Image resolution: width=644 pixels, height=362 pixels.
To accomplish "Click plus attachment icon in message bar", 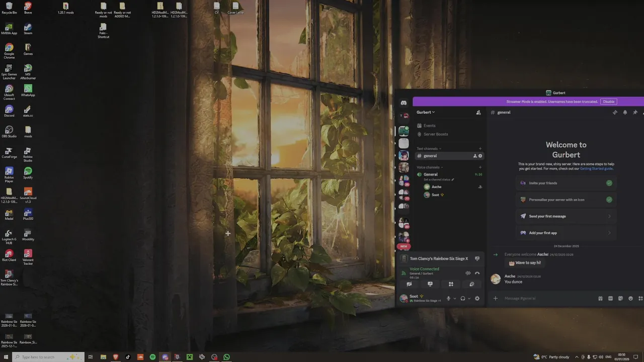I will point(495,298).
